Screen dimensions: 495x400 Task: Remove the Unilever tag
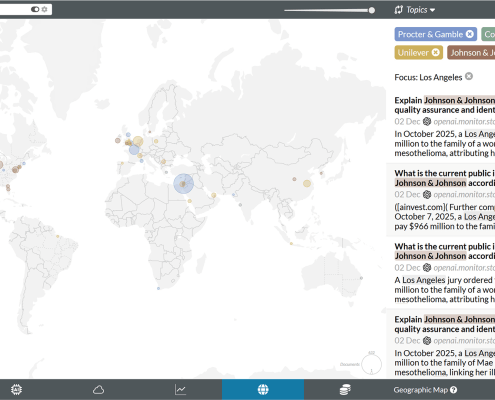pos(436,52)
